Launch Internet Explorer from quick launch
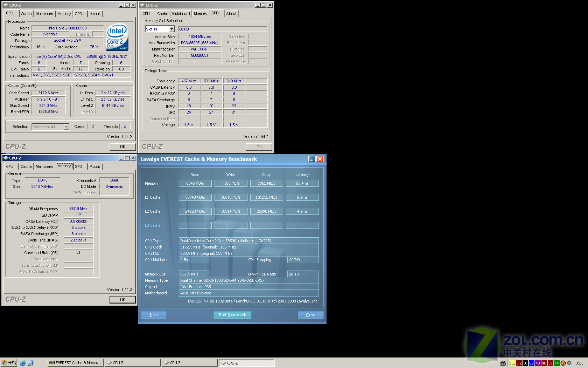The height and width of the screenshot is (368, 588). (x=23, y=363)
